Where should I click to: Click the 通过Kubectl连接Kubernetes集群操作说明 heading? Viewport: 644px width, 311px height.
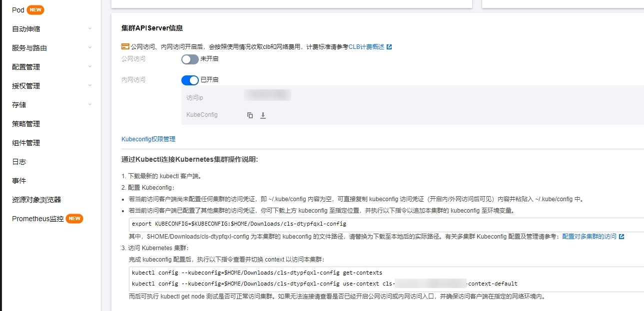[189, 160]
